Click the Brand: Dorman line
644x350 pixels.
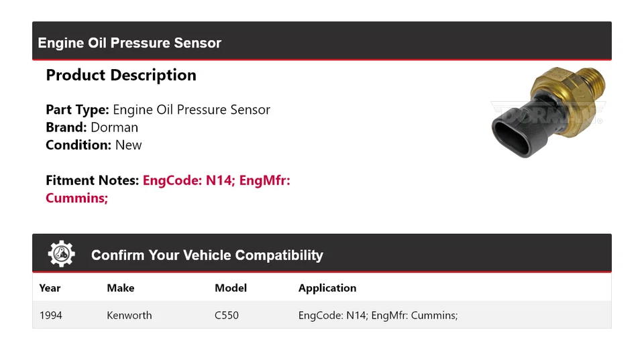(x=92, y=127)
